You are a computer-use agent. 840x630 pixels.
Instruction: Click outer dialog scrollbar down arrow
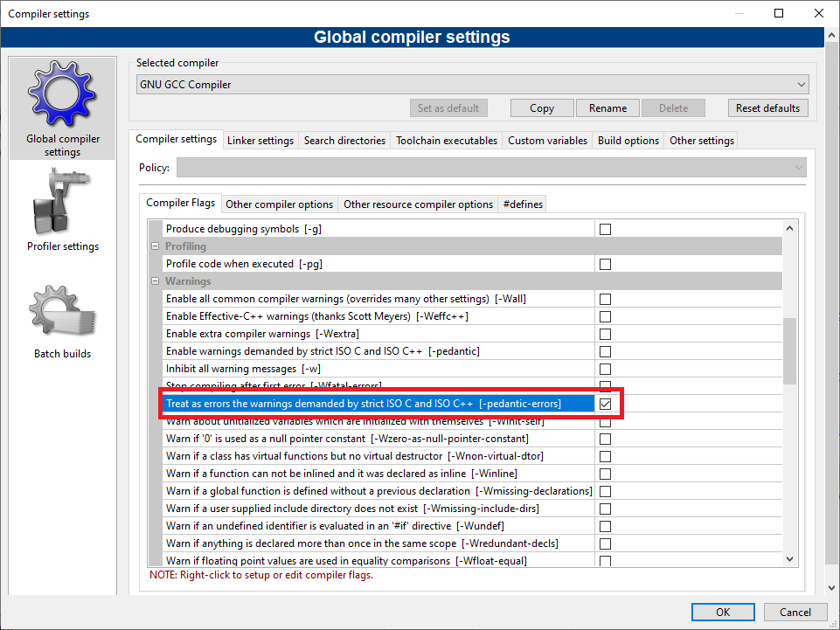coord(831,587)
